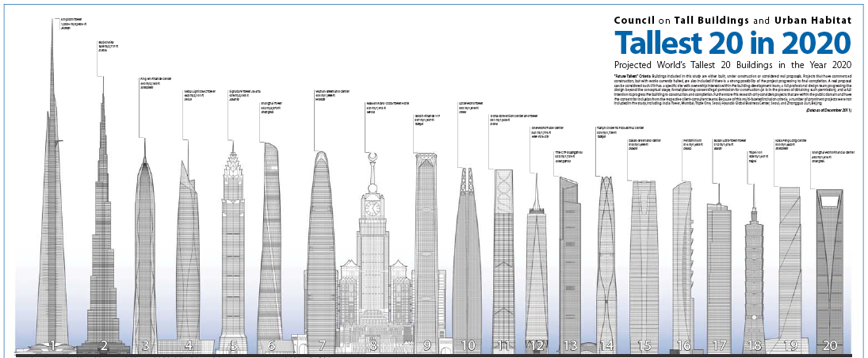This screenshot has width=868, height=358.
Task: Select the Shanghai Tower drawing ranked 6
Action: pos(271,247)
